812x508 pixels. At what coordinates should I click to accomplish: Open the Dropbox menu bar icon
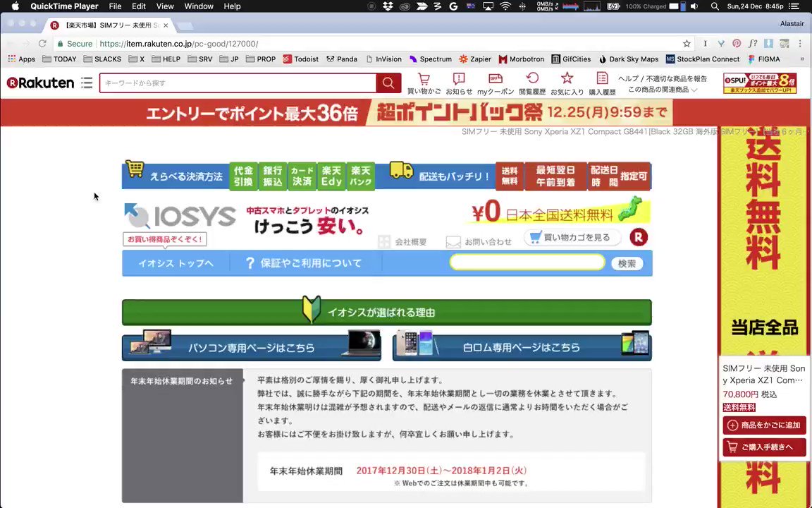pyautogui.click(x=388, y=6)
